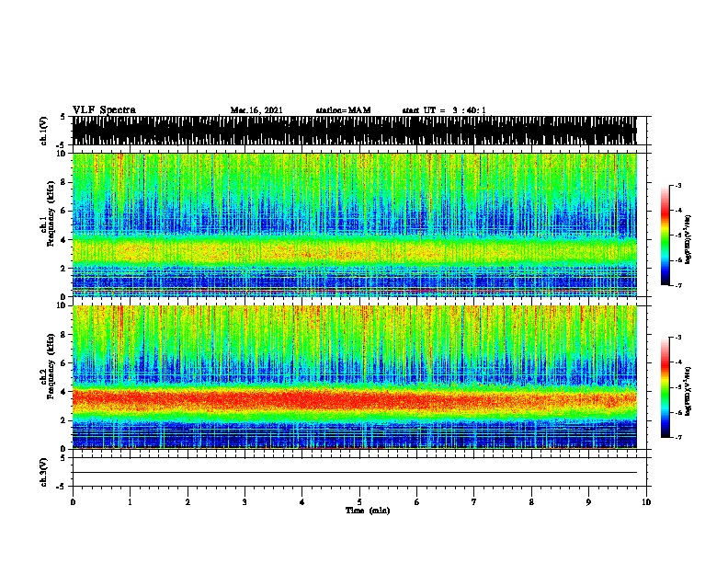The image size is (728, 563).
Task: Click the "6" kHz tick on ch.2 frequency axis
Action: [64, 362]
